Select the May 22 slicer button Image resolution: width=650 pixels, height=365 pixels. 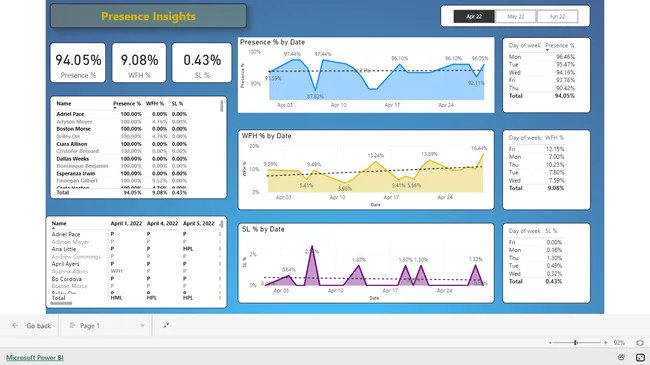point(516,17)
